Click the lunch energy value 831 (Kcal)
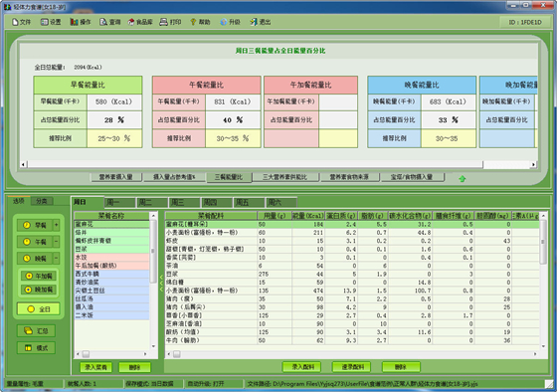This screenshot has width=557, height=392. click(233, 102)
